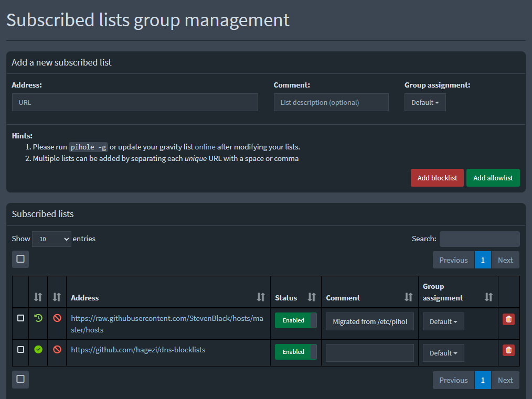Click the red block type icon in hagezi row

pos(57,350)
